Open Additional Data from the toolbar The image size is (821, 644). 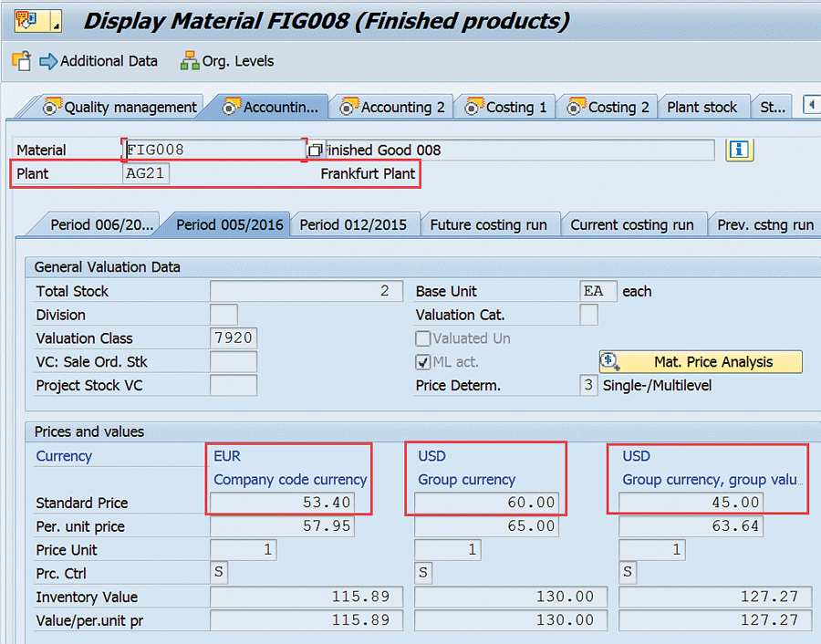click(x=99, y=61)
